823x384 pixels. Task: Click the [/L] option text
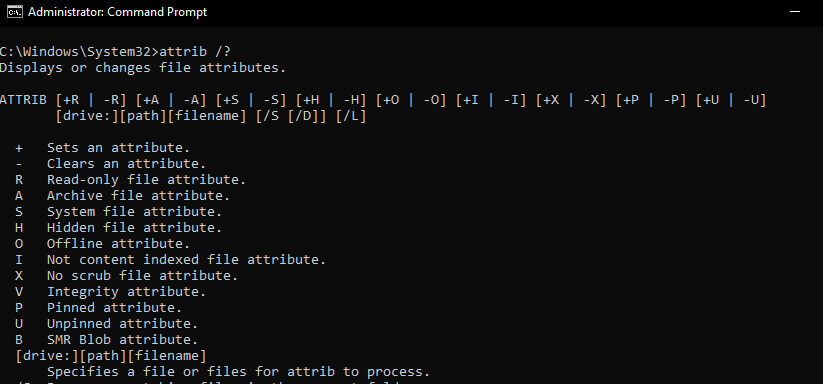pyautogui.click(x=351, y=116)
